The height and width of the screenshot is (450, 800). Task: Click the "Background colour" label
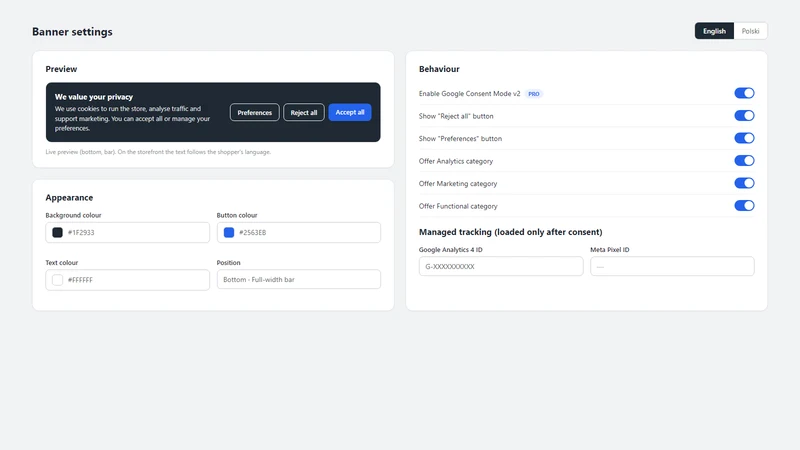coord(73,215)
